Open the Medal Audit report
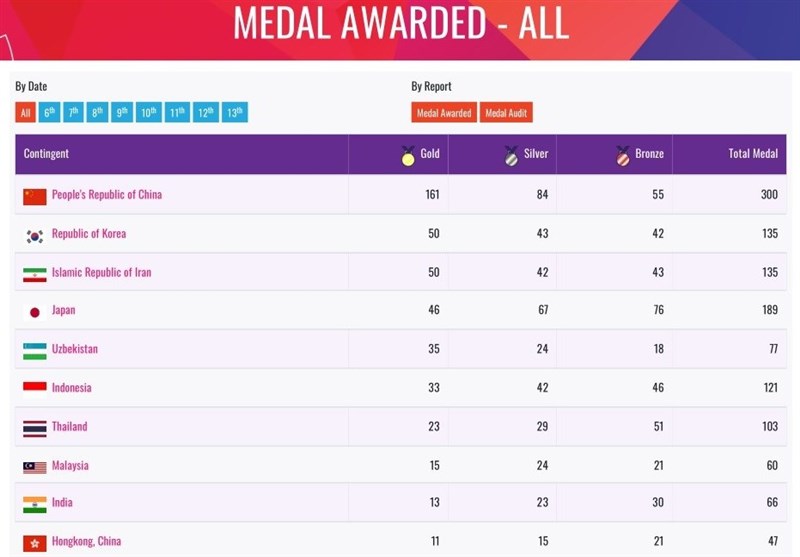Screen dimensions: 800x557 coord(506,113)
